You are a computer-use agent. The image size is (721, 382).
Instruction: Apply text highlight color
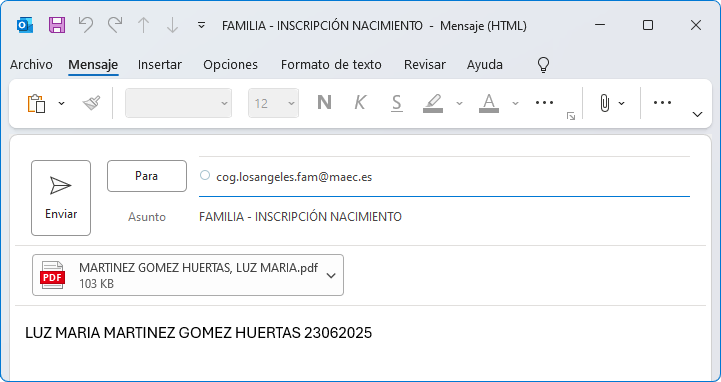coord(433,103)
